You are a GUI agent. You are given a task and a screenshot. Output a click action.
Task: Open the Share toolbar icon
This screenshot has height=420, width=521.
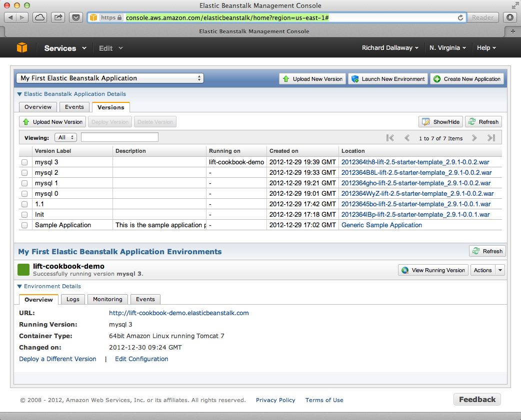pyautogui.click(x=58, y=17)
